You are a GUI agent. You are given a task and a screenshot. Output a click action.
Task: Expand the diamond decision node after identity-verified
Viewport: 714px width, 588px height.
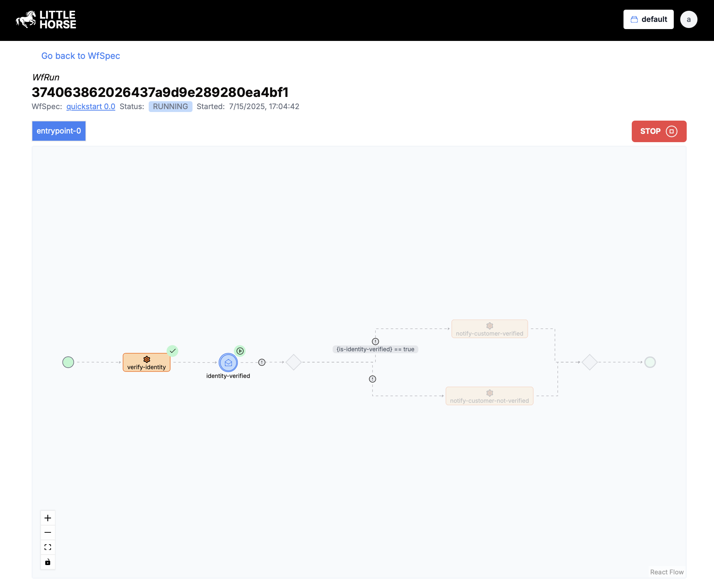tap(293, 362)
